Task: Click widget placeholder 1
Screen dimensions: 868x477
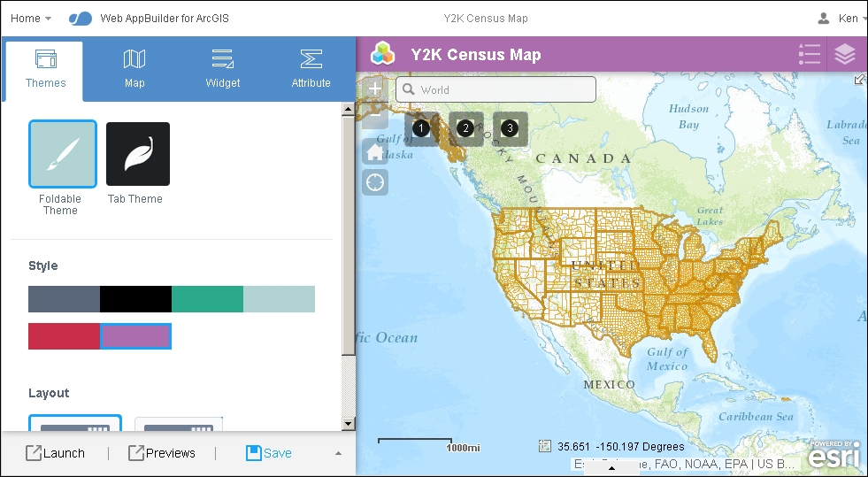Action: click(x=421, y=129)
